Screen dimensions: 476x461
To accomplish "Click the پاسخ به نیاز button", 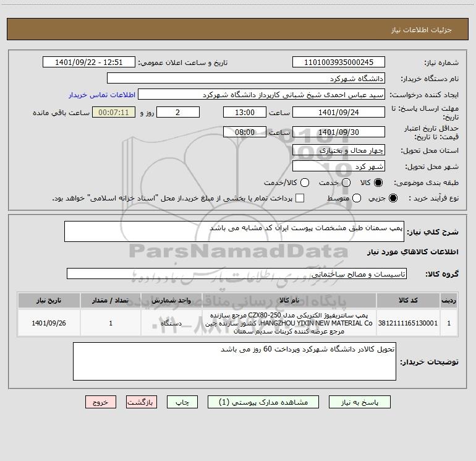I will [x=359, y=402].
